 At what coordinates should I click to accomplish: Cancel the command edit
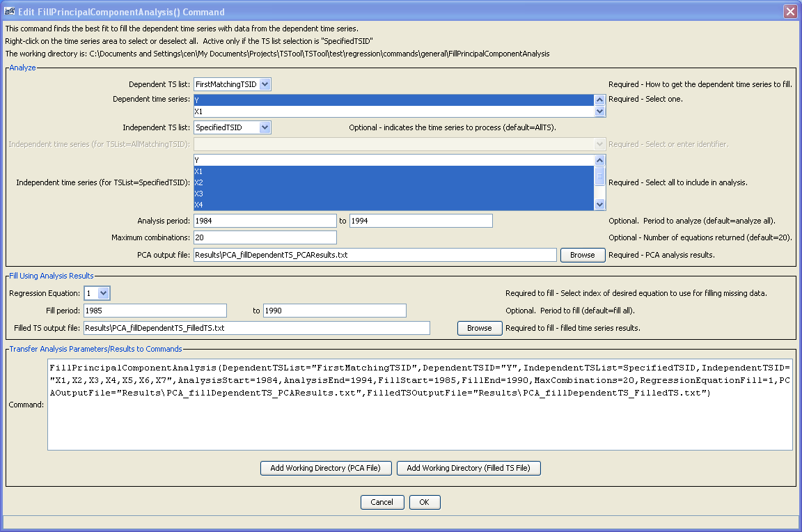point(382,502)
